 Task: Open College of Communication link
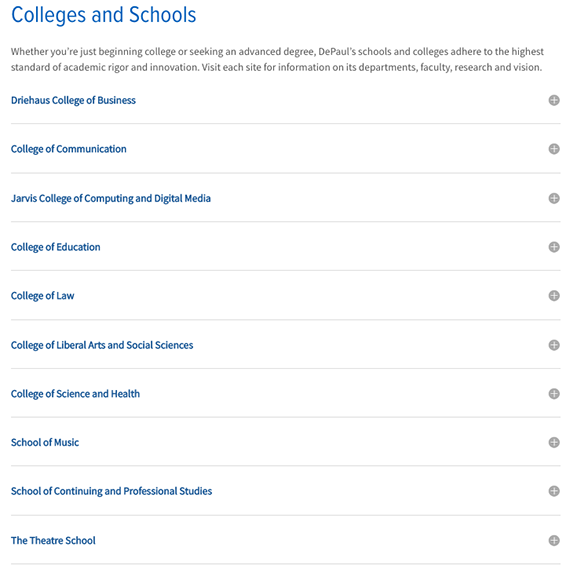[69, 149]
